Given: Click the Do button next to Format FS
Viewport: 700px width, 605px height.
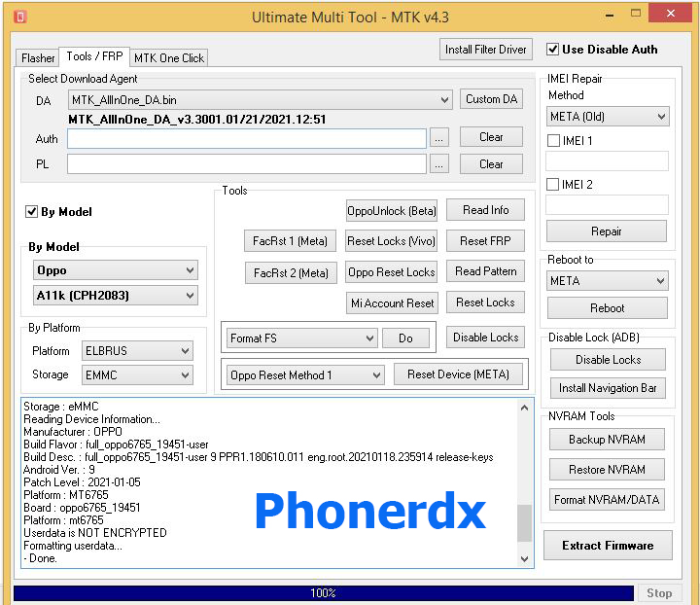Looking at the screenshot, I should [x=405, y=338].
